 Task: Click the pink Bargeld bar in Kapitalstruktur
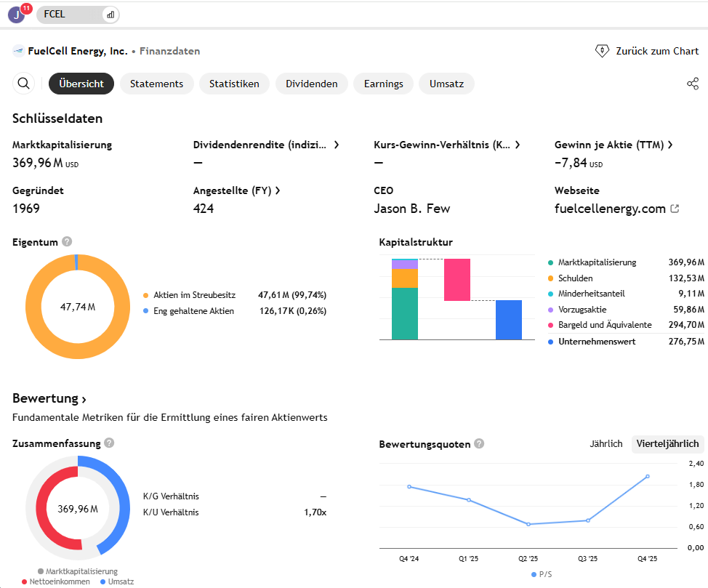[x=457, y=280]
